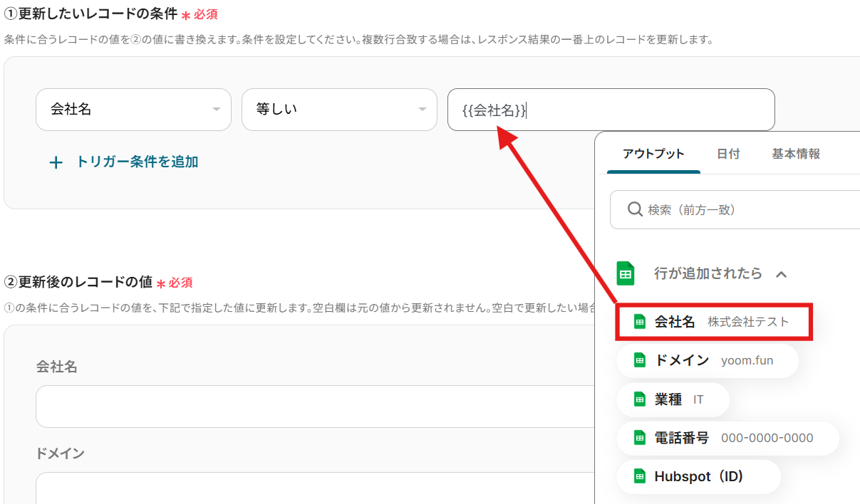
Task: Focus the 会社名 updated-value input field
Action: coord(314,406)
